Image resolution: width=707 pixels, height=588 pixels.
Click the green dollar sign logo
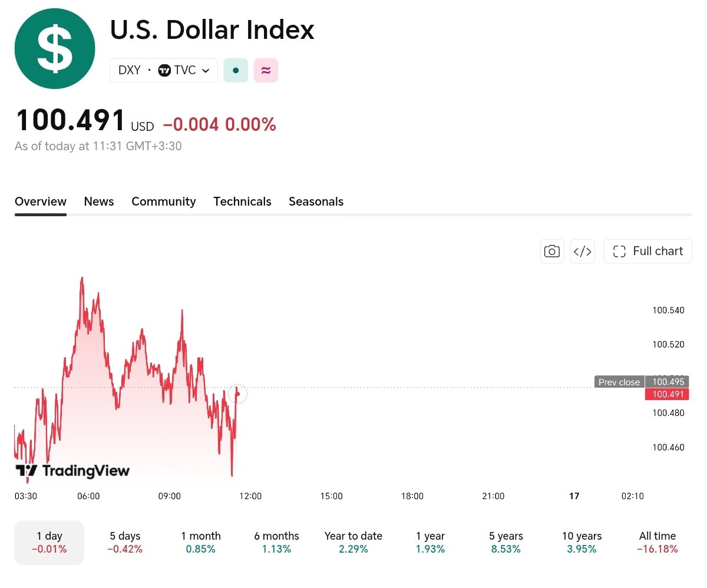[x=55, y=49]
